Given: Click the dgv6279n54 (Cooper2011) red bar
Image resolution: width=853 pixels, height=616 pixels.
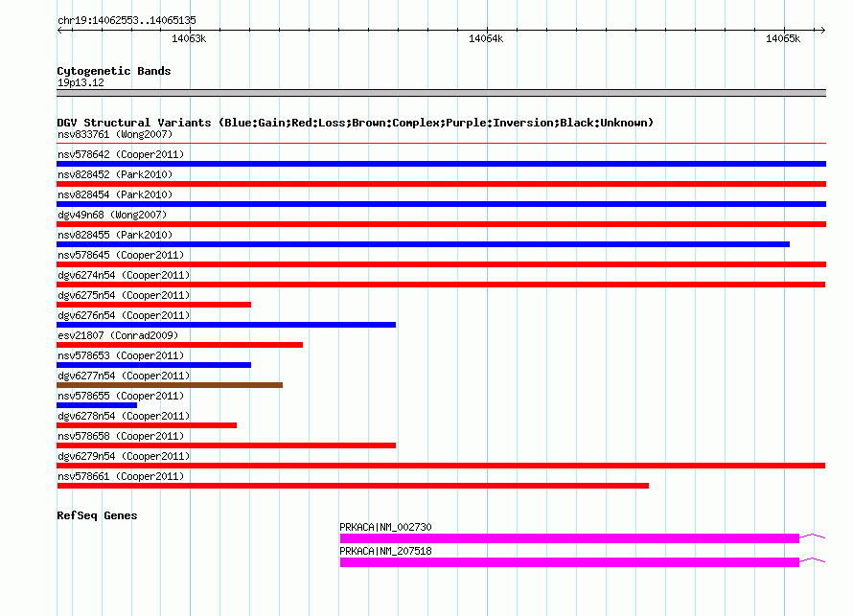Looking at the screenshot, I should tap(441, 466).
